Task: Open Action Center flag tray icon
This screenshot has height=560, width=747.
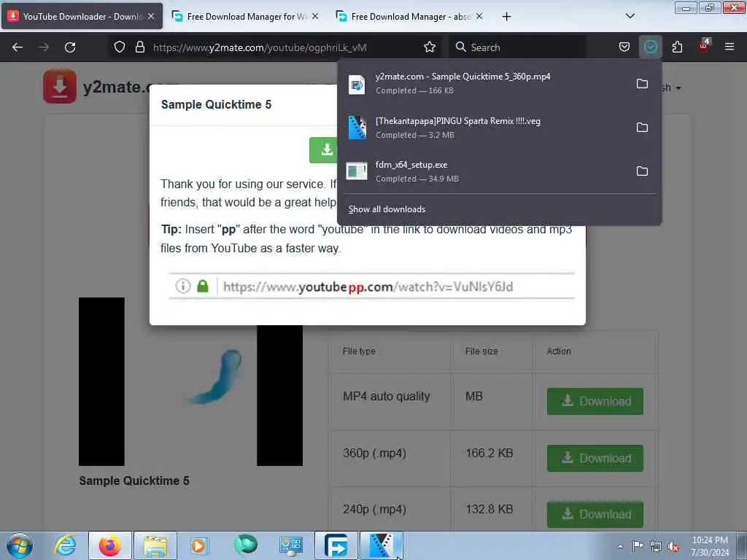Action: pyautogui.click(x=638, y=546)
